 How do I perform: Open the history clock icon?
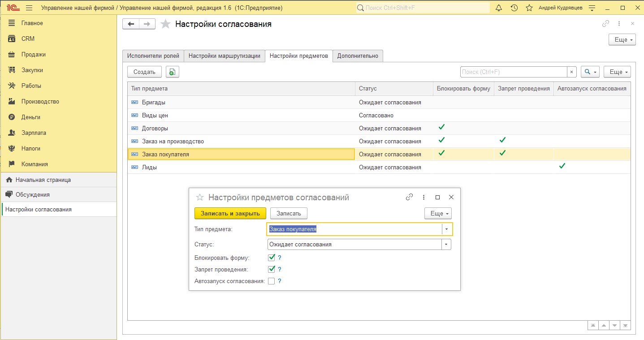click(514, 8)
